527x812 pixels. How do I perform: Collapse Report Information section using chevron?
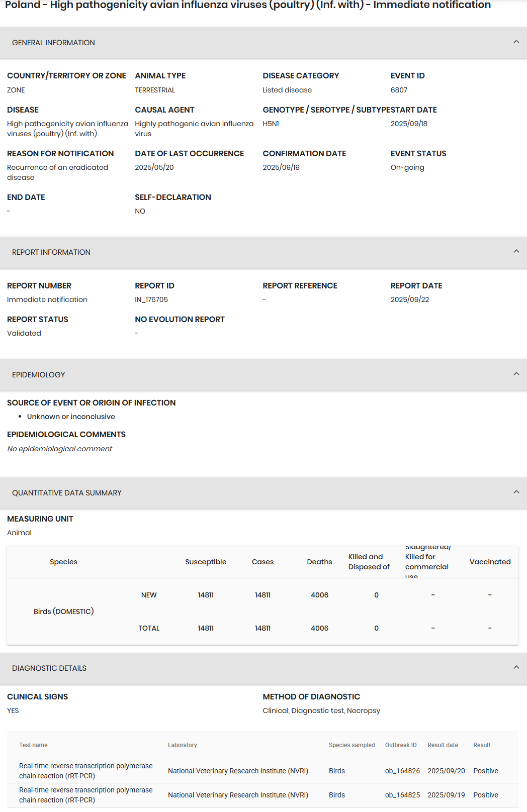pyautogui.click(x=516, y=251)
